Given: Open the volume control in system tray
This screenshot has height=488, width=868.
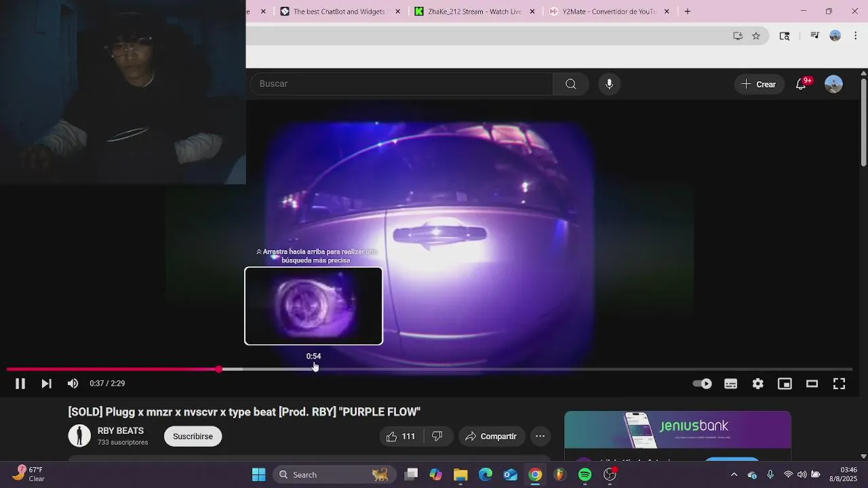Looking at the screenshot, I should [x=802, y=474].
